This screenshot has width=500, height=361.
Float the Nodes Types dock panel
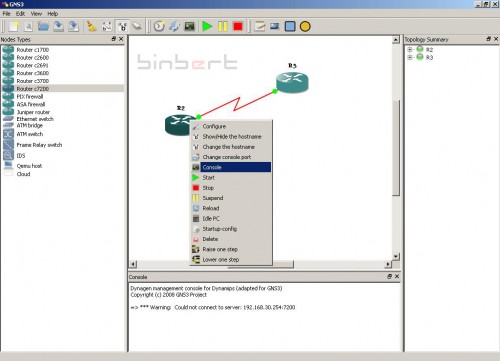(x=114, y=39)
